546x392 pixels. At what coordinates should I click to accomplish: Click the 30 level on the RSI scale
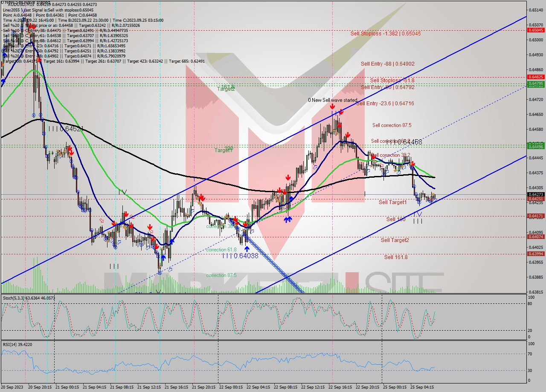530,370
